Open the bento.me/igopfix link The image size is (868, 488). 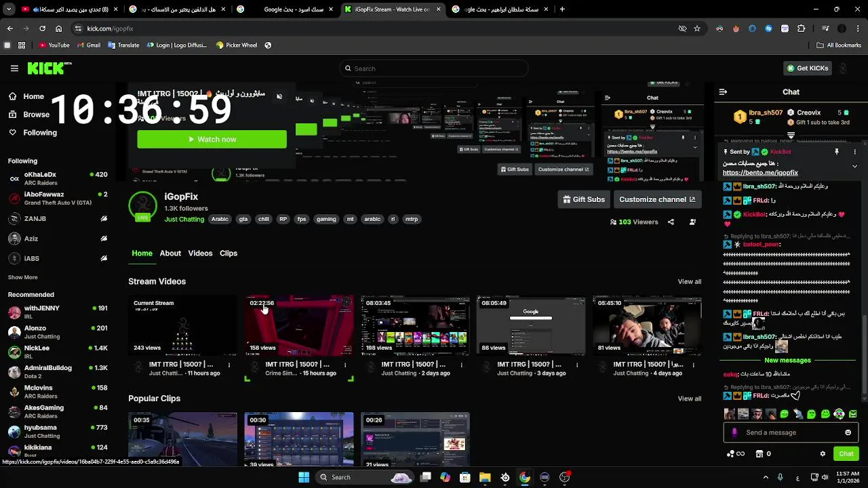click(760, 173)
